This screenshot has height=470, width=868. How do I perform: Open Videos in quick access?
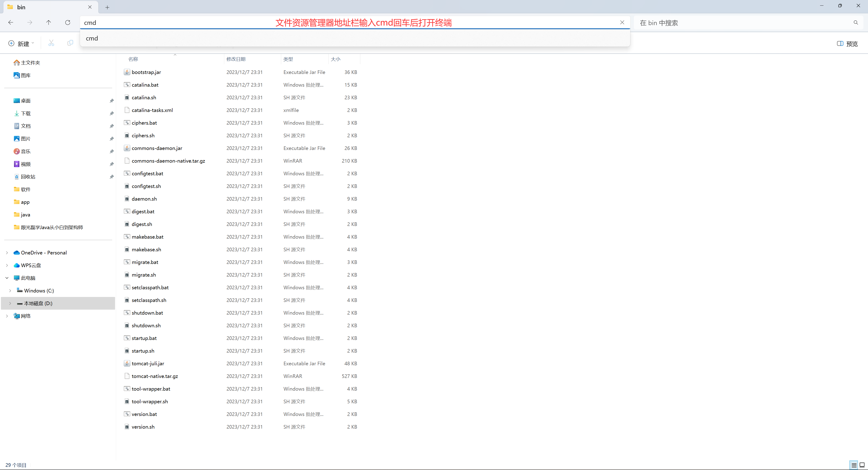(x=22, y=164)
